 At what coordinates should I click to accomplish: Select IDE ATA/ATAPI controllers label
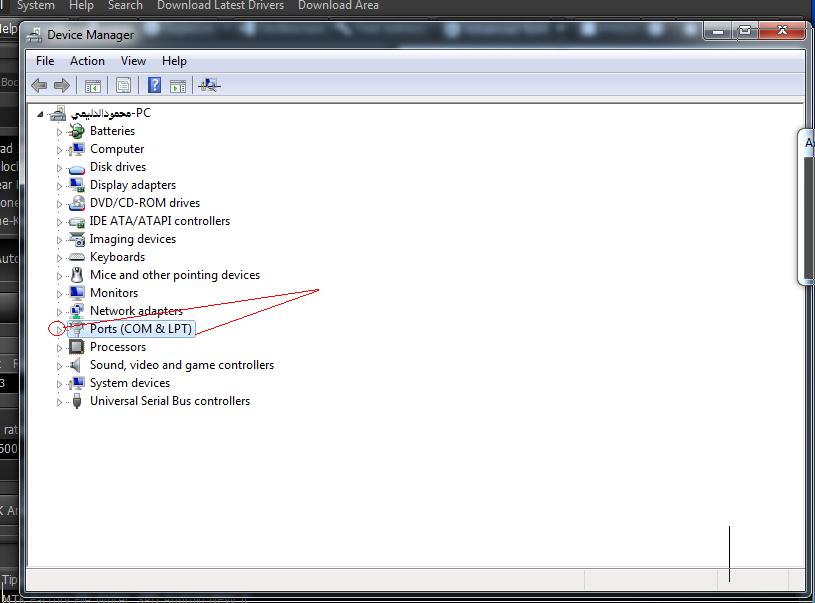point(160,221)
